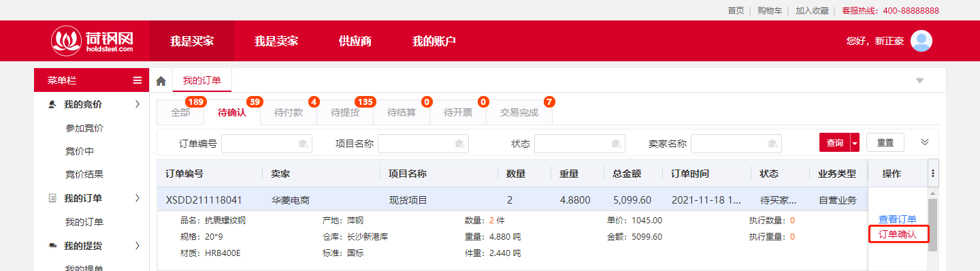Viewport: 980px width, 271px height.
Task: Click the 我的提货 truck icon
Action: pos(52,245)
